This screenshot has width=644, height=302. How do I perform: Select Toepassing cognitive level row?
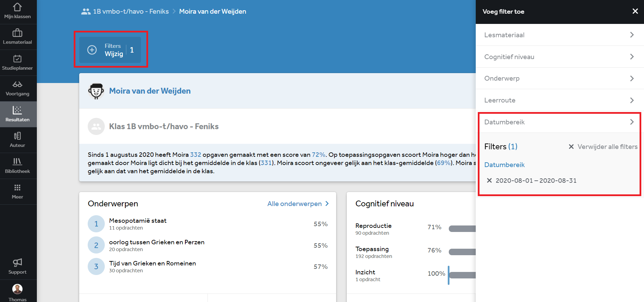pyautogui.click(x=415, y=252)
